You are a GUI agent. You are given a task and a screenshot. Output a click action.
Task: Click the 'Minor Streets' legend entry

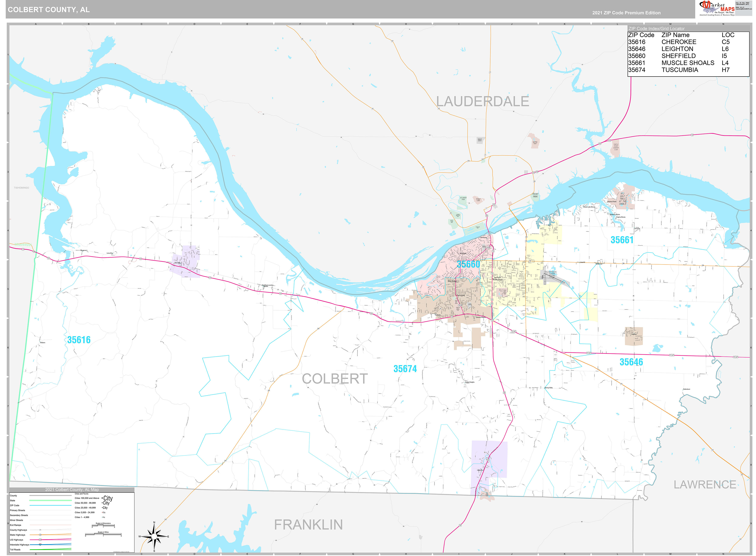point(16,520)
